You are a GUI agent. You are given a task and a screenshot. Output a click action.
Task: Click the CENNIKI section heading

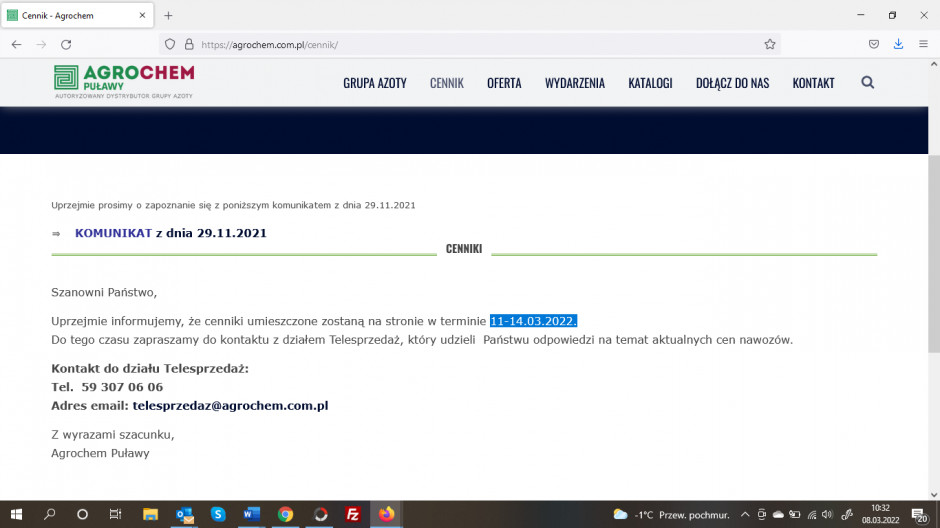[464, 249]
